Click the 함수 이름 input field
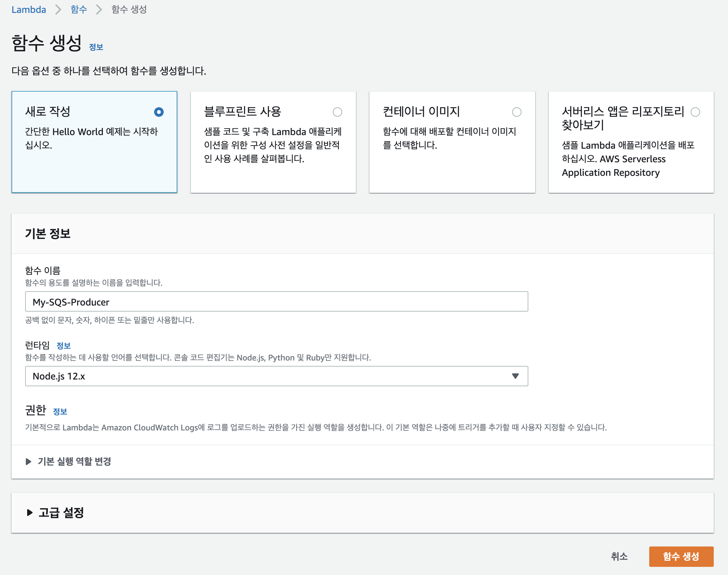This screenshot has width=728, height=575. coord(276,301)
